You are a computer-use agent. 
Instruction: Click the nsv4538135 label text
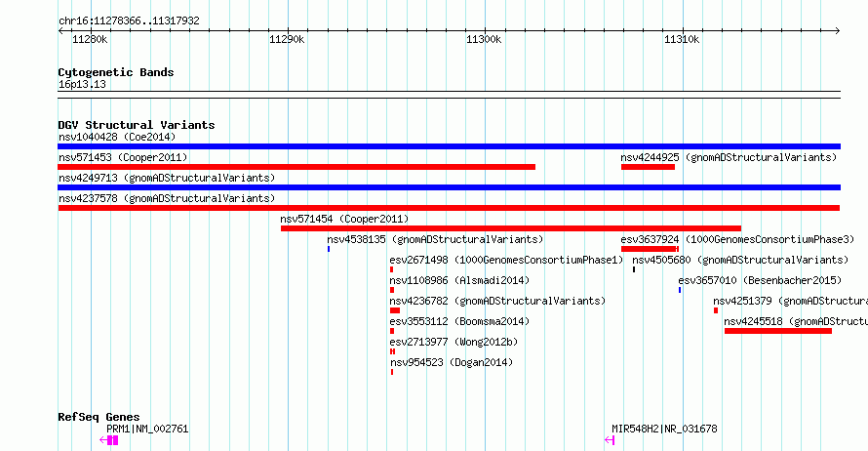click(435, 239)
